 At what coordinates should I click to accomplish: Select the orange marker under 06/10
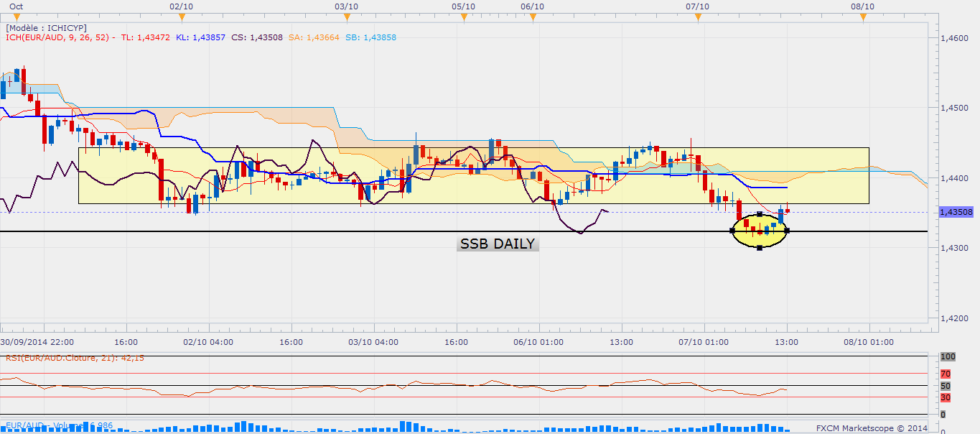[x=533, y=17]
